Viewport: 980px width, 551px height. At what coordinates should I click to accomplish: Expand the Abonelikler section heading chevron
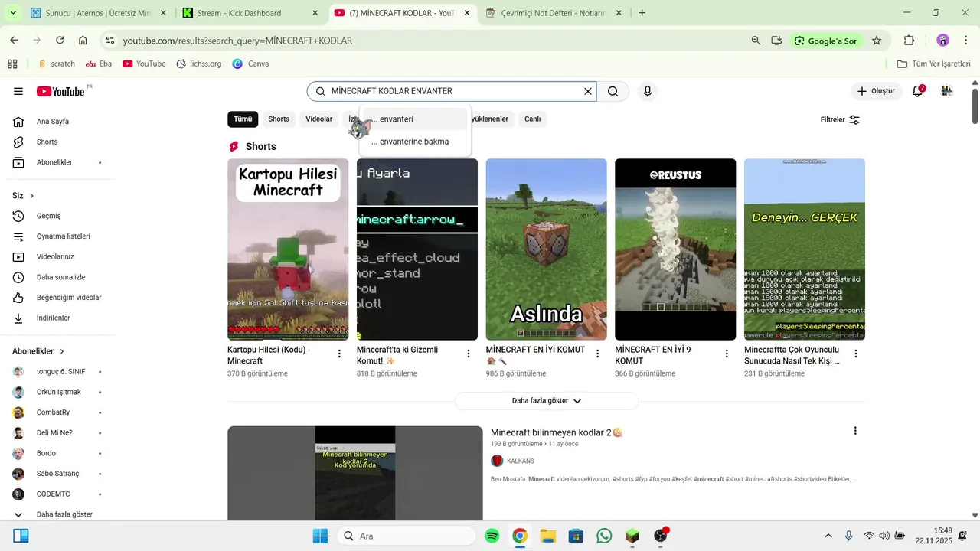pos(62,351)
